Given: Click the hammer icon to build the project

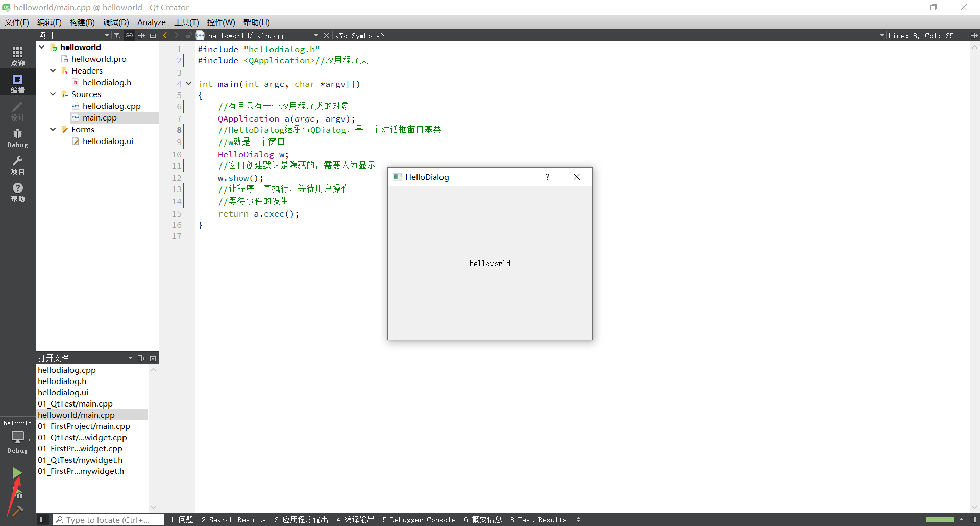Looking at the screenshot, I should point(17,510).
